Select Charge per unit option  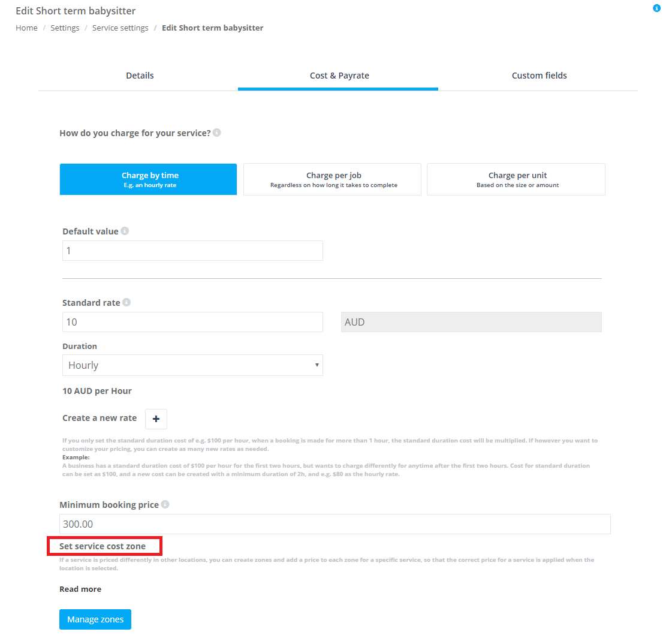pyautogui.click(x=516, y=179)
